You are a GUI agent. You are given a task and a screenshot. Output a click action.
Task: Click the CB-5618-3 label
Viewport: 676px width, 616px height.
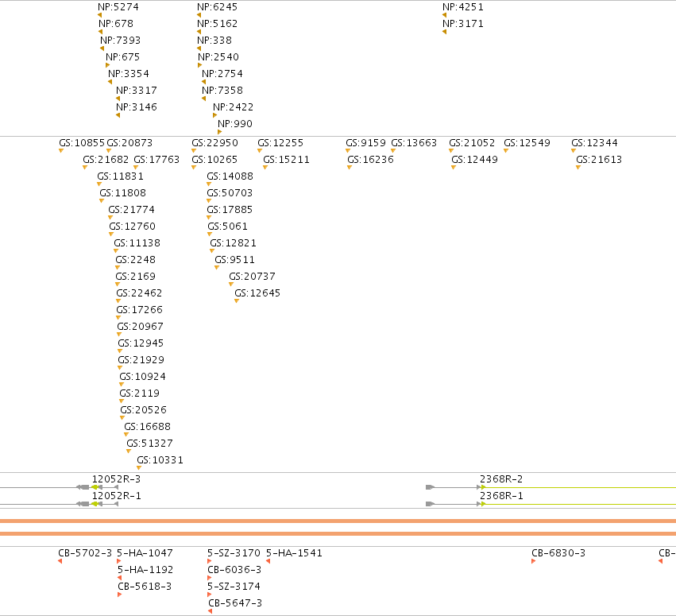(145, 587)
